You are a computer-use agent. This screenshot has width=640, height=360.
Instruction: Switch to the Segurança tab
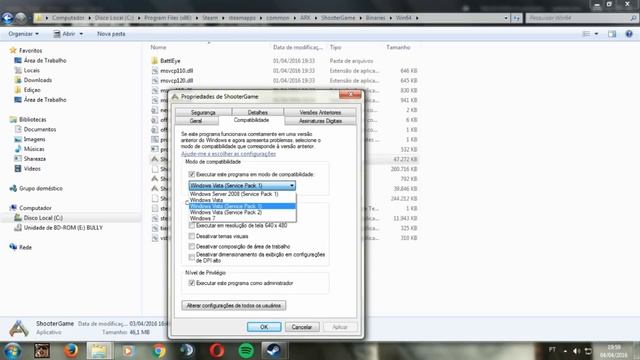pyautogui.click(x=203, y=112)
